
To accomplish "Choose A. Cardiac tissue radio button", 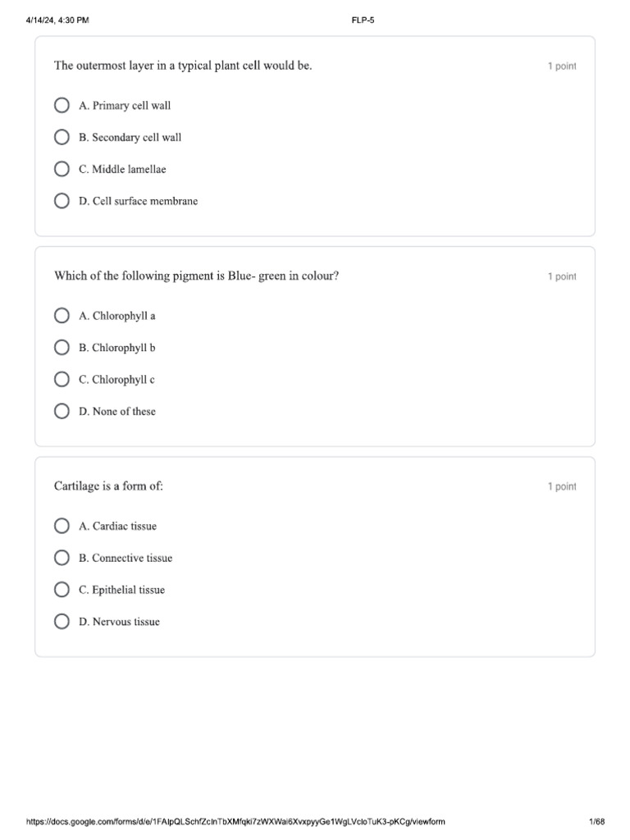I will click(62, 526).
